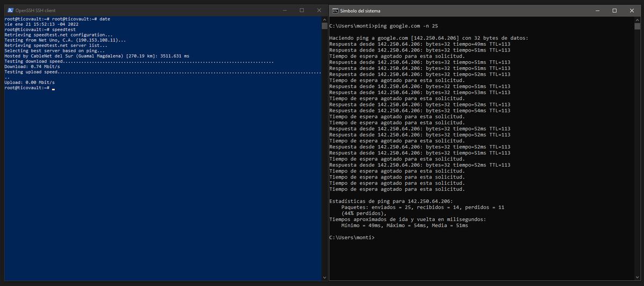The height and width of the screenshot is (286, 644).
Task: Click the 'Paquetes: enviados = 25' statistics line
Action: pyautogui.click(x=423, y=207)
